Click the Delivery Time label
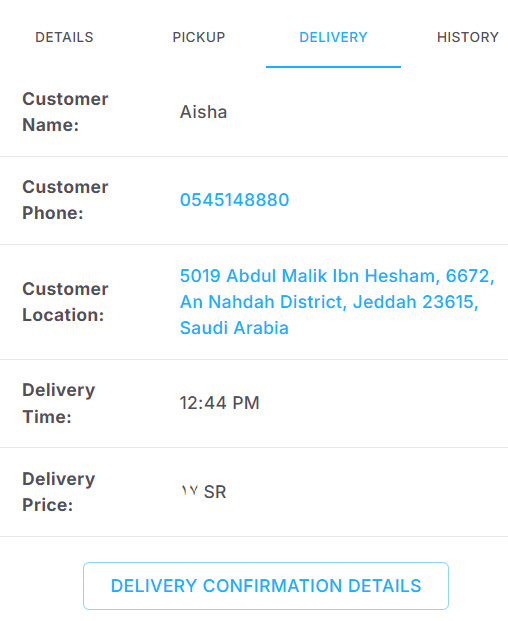The image size is (508, 621). click(x=59, y=403)
